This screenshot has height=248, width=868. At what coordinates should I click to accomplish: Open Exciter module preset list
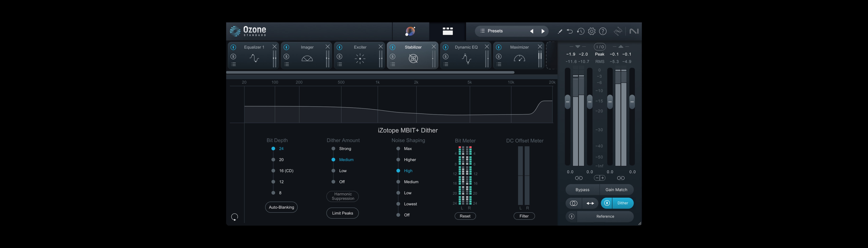click(x=340, y=64)
